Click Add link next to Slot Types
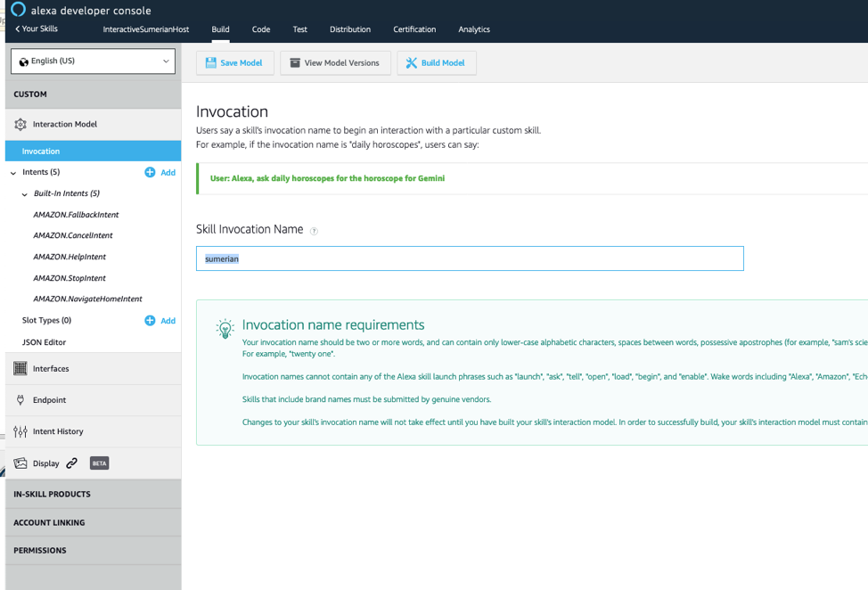 tap(168, 321)
